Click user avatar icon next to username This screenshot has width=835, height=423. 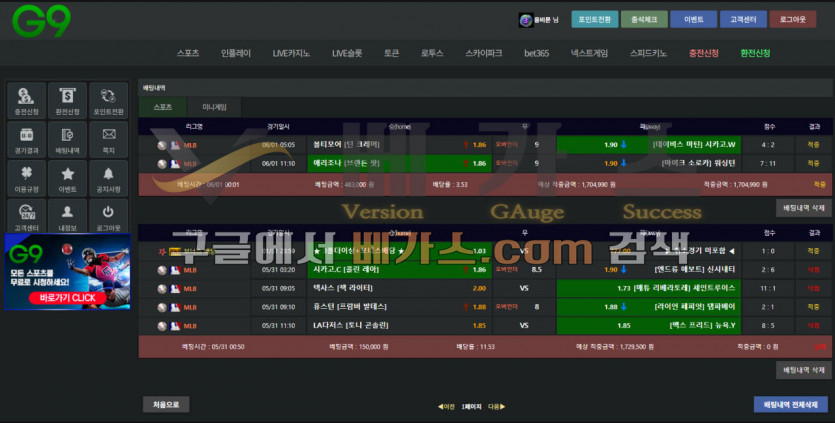coord(526,20)
